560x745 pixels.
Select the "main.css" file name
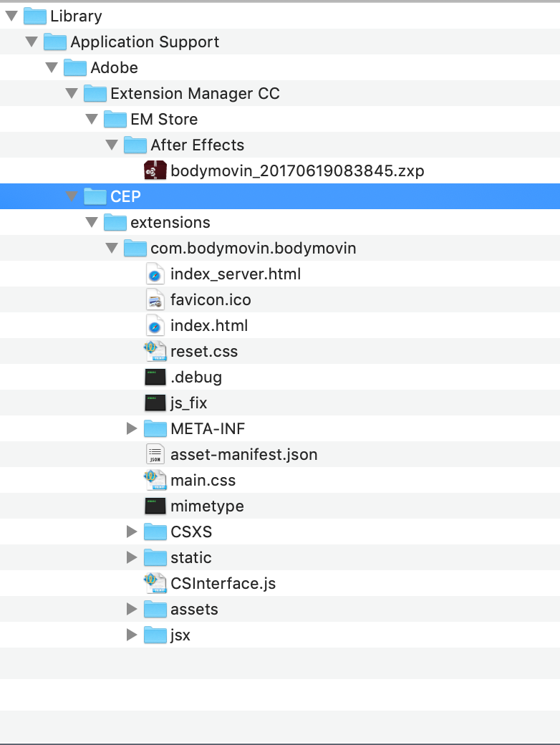tap(203, 480)
